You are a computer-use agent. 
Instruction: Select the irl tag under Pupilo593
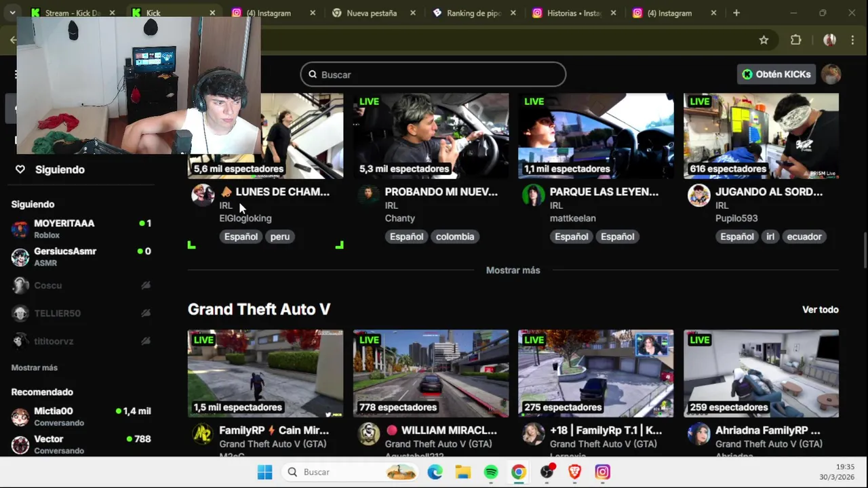[x=770, y=237]
